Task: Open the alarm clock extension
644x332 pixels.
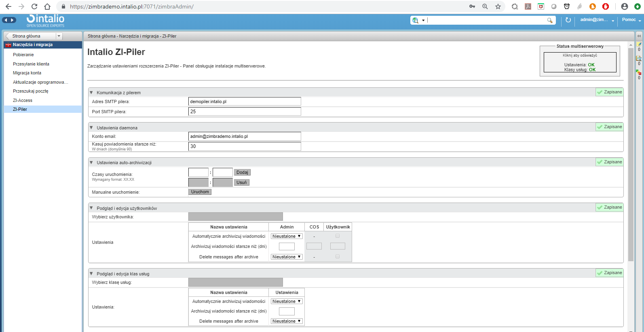Action: pyautogui.click(x=567, y=6)
